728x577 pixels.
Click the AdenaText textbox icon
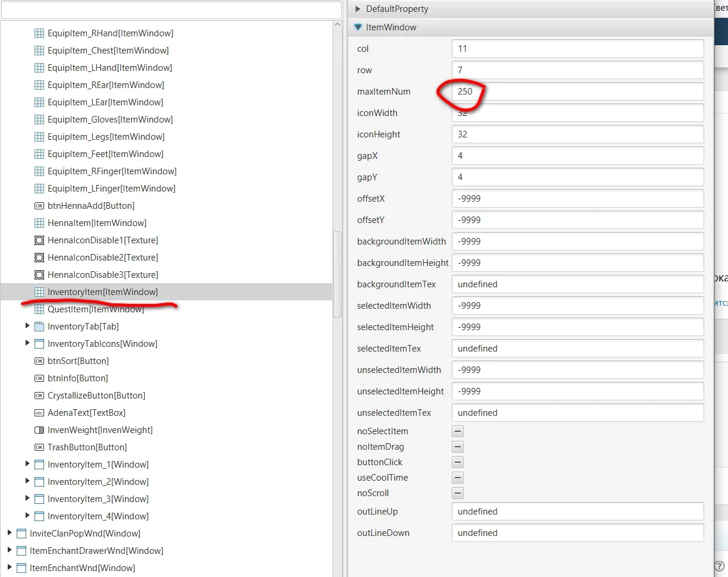point(39,413)
